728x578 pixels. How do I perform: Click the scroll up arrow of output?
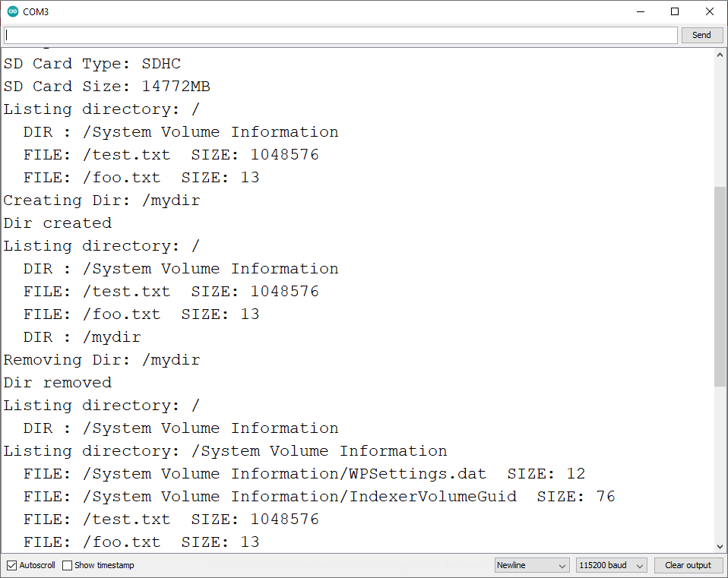coord(720,55)
